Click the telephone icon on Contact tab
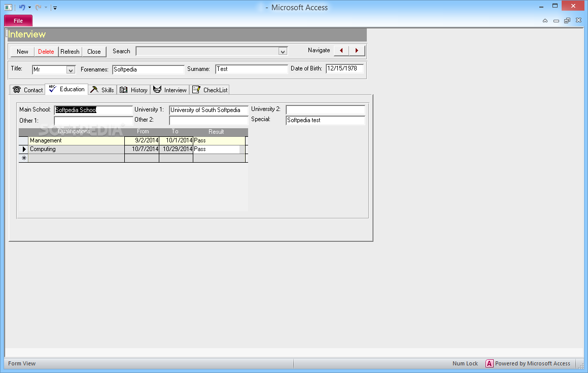 click(17, 90)
